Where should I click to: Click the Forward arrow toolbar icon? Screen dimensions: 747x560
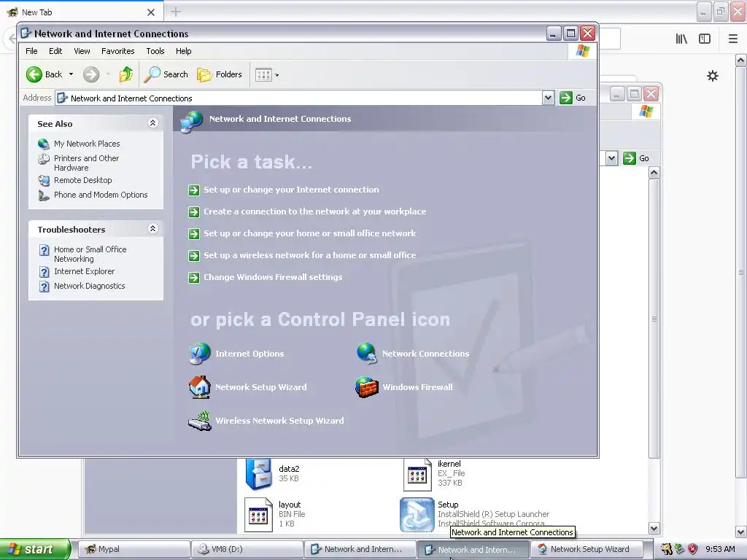point(91,74)
